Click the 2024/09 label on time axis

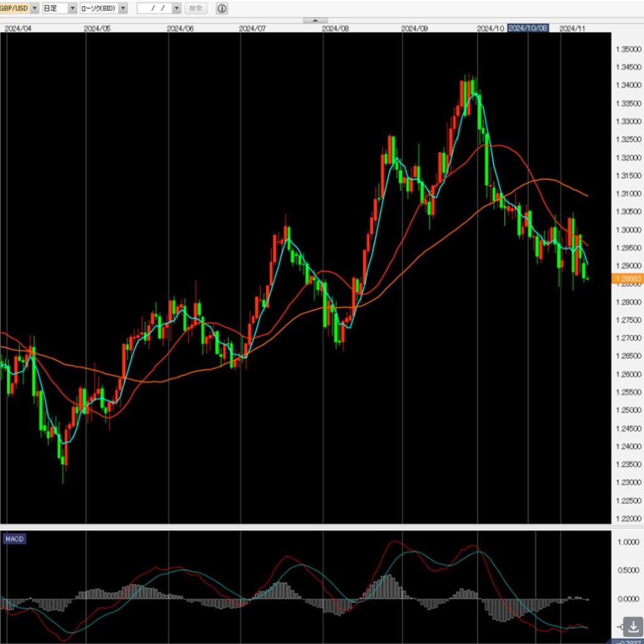click(414, 28)
